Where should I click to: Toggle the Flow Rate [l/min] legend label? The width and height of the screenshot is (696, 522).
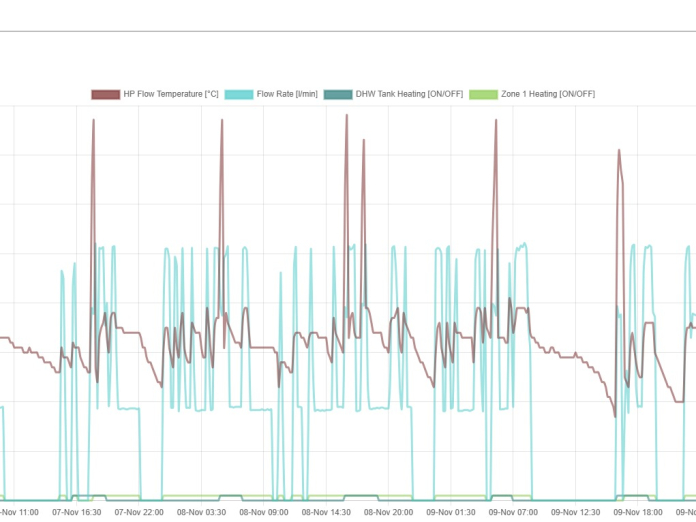[287, 94]
